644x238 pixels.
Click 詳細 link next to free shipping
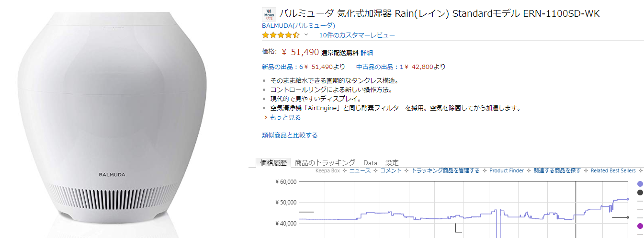tap(366, 53)
